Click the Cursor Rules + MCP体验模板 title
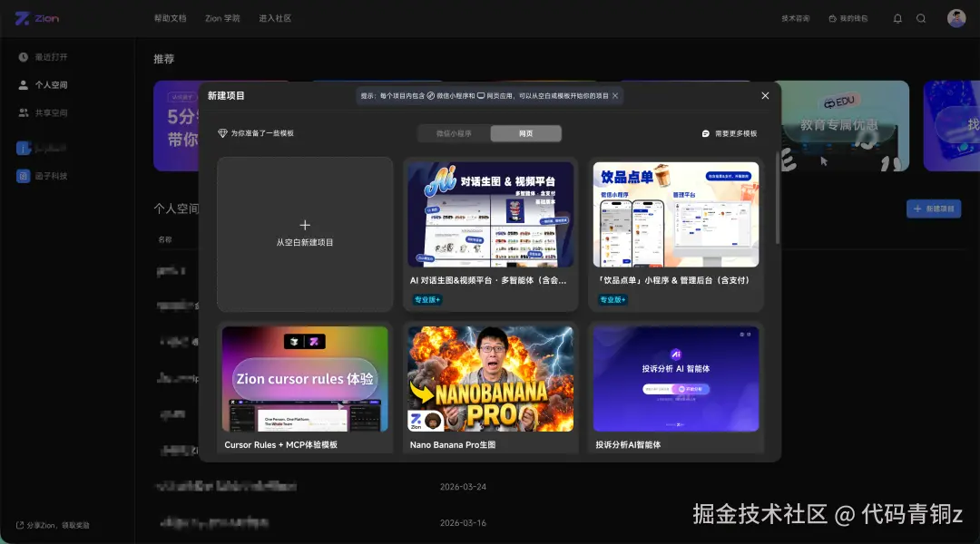Viewport: 980px width, 544px height. coord(280,444)
